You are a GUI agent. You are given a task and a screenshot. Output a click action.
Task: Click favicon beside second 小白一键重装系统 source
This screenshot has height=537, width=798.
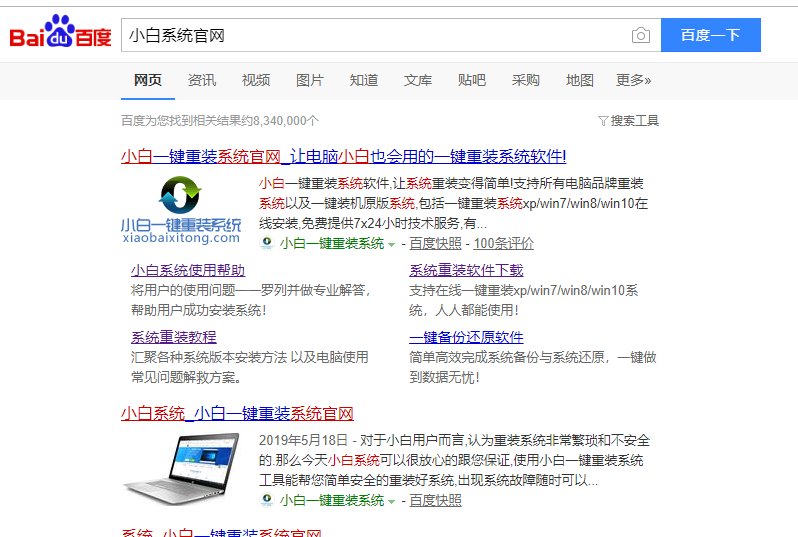[267, 500]
